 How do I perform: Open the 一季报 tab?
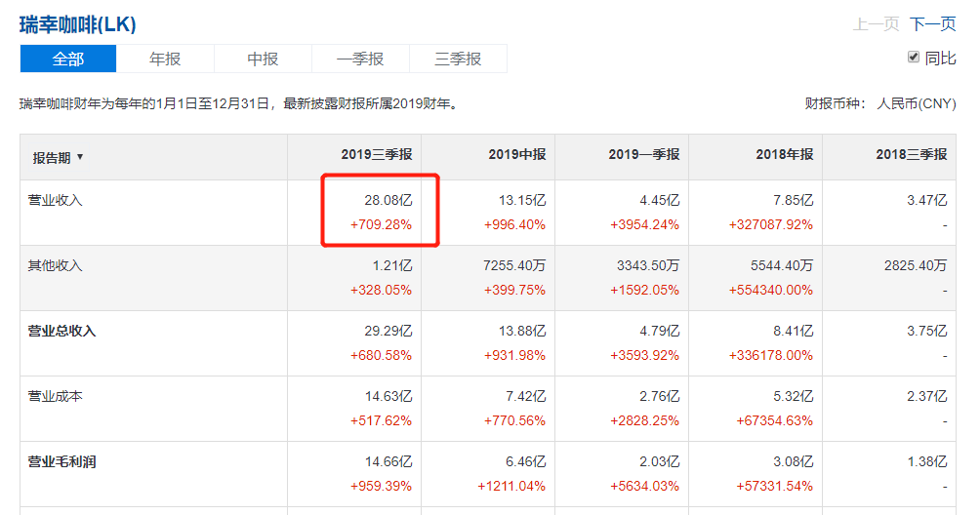(x=360, y=59)
